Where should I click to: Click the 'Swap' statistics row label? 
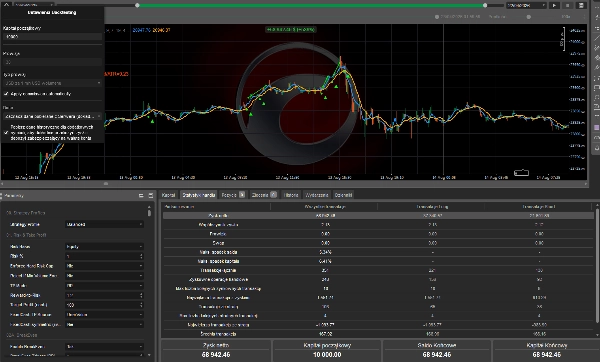[218, 243]
